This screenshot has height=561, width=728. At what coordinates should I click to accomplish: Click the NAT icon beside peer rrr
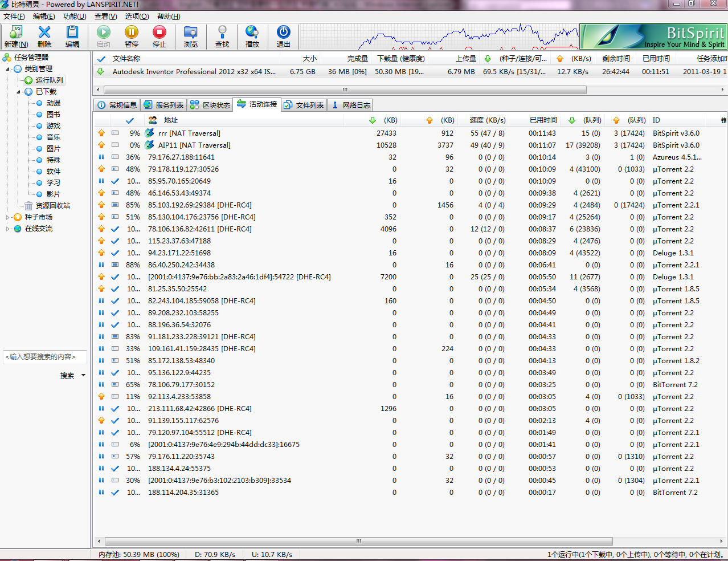pyautogui.click(x=150, y=133)
